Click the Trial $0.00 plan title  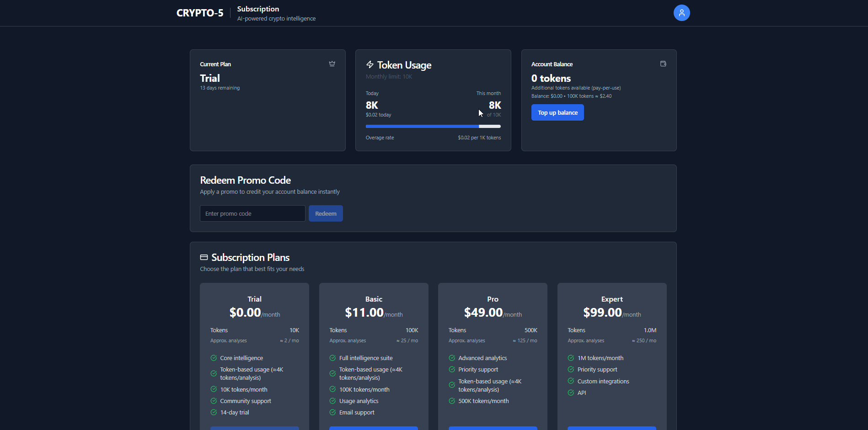coord(254,299)
